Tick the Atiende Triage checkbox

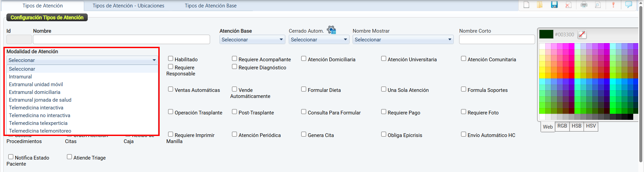click(70, 157)
